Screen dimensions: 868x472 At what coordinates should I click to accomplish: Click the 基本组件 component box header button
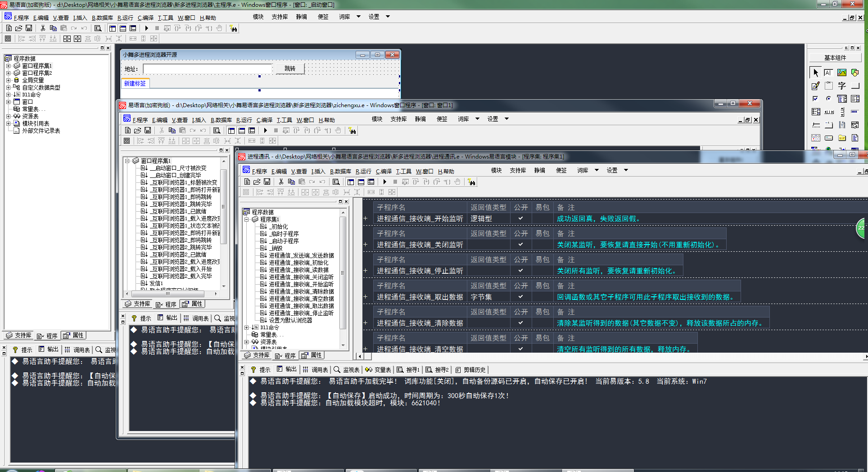coord(835,58)
